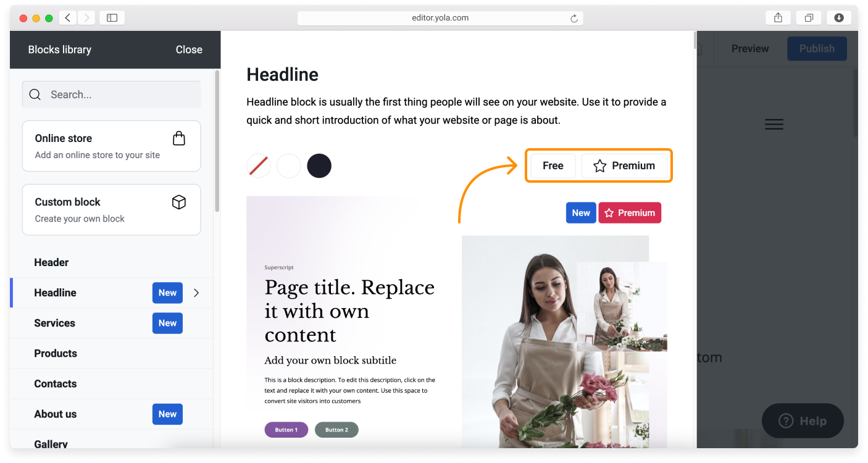
Task: Select the dark color swatch
Action: click(319, 165)
